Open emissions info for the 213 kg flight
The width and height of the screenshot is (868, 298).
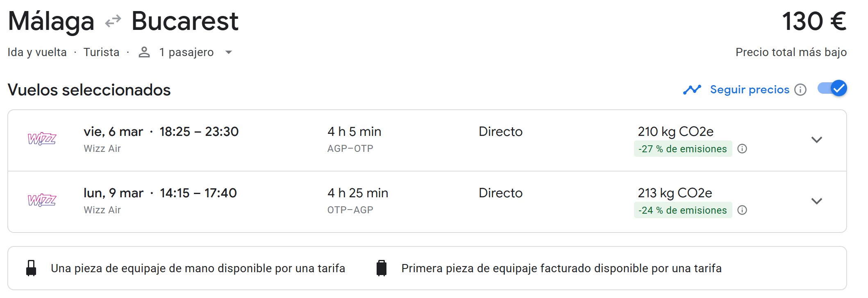tap(742, 210)
